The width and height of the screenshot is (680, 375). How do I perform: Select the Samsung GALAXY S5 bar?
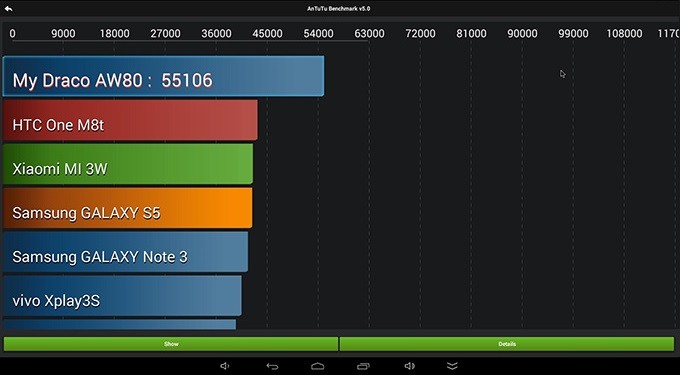point(127,208)
